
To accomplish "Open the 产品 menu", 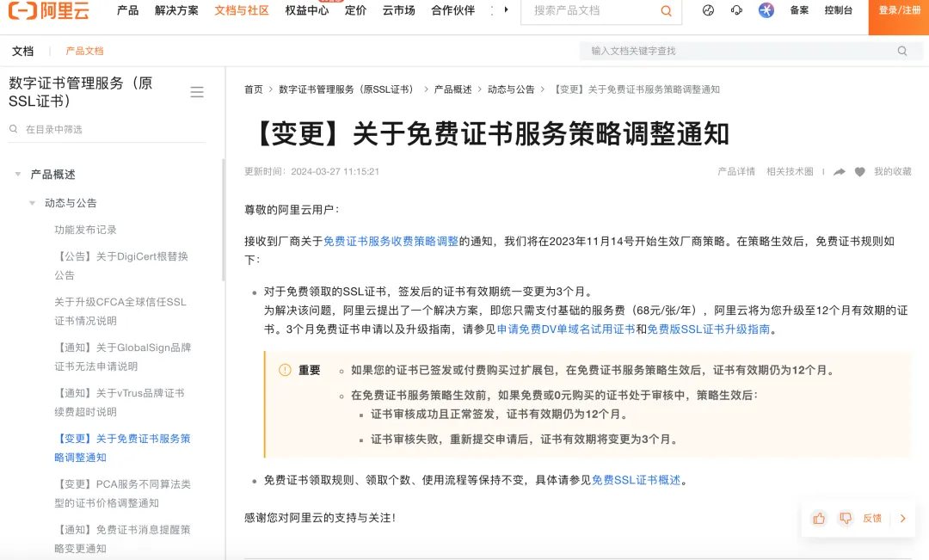I will pos(128,10).
